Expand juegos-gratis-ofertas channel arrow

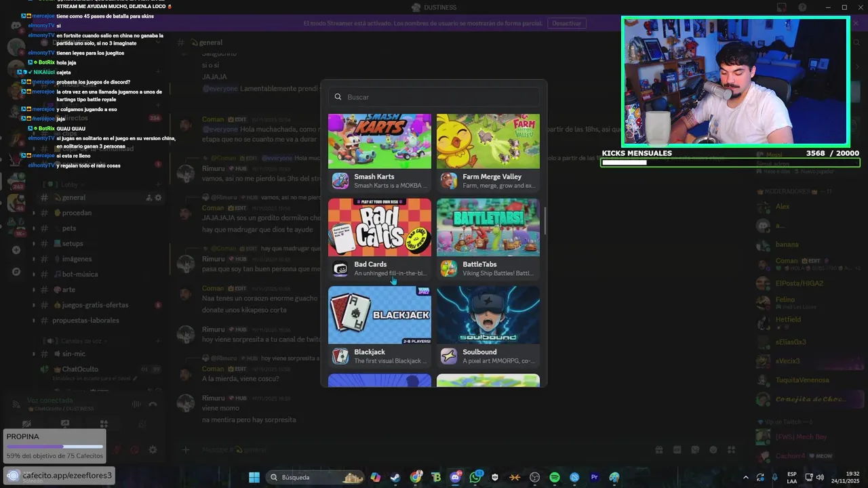click(x=34, y=305)
